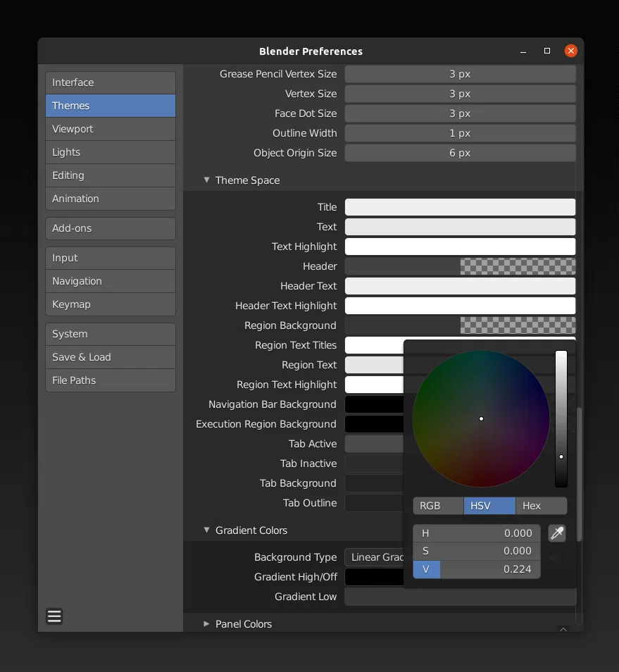Click the Face Dot Size field
The image size is (619, 672).
(460, 113)
